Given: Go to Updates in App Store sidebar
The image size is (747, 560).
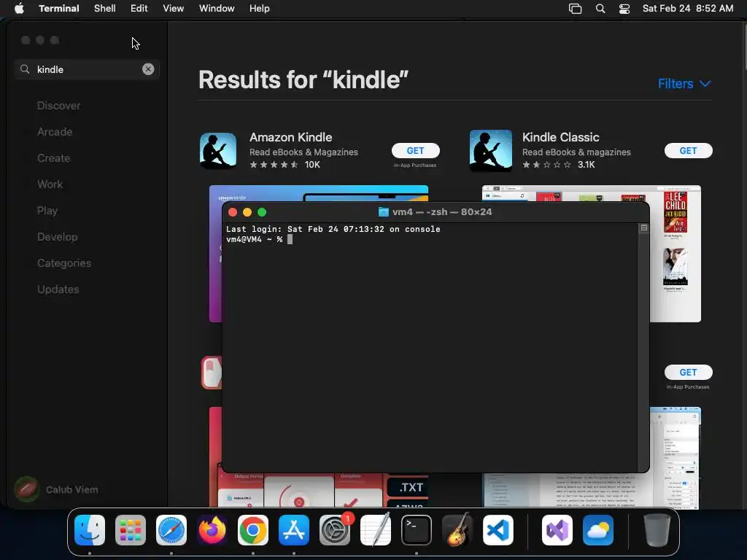Looking at the screenshot, I should click(x=58, y=289).
